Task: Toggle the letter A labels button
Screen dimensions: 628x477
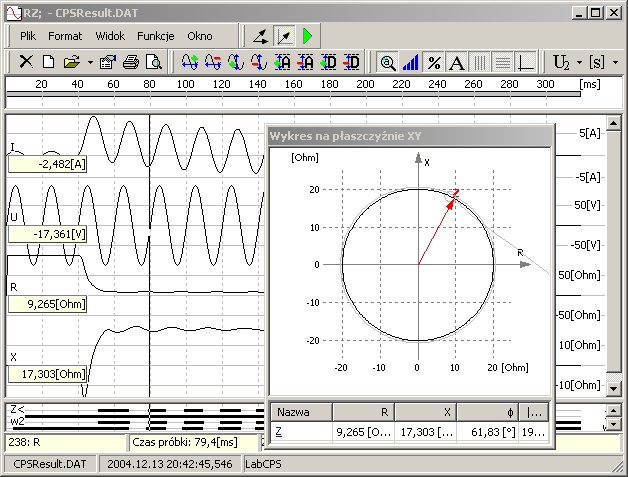Action: point(457,62)
